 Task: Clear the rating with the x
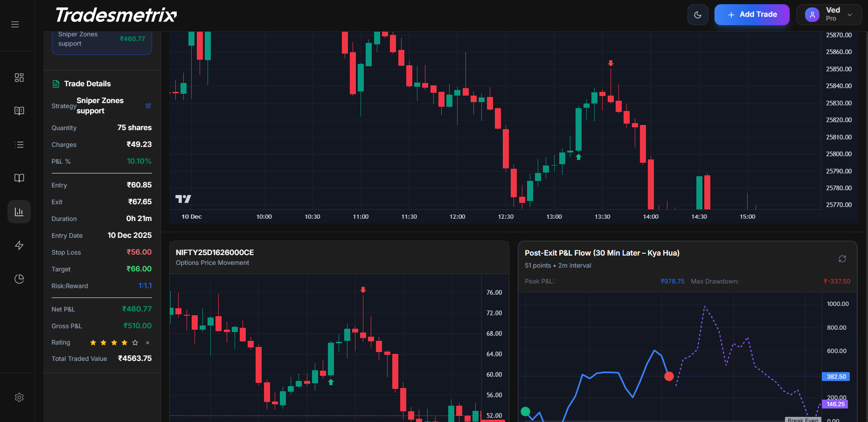[x=147, y=343]
